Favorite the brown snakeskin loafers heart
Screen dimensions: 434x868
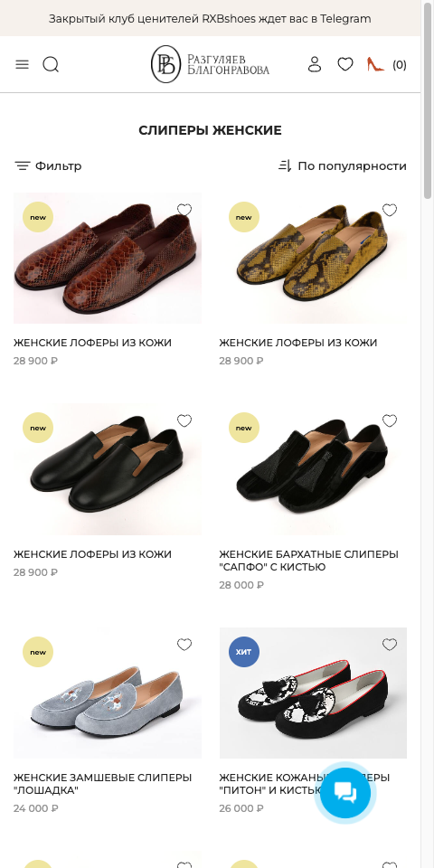coord(184,210)
